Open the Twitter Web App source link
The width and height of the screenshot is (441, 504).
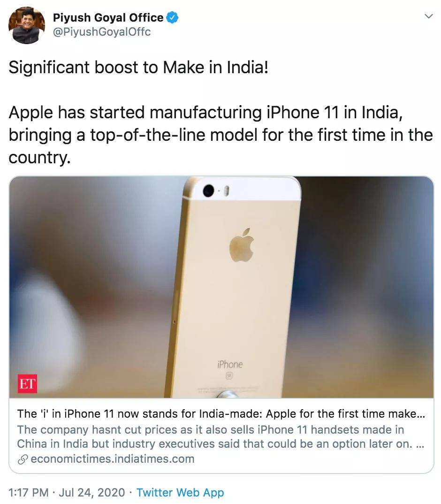(180, 492)
